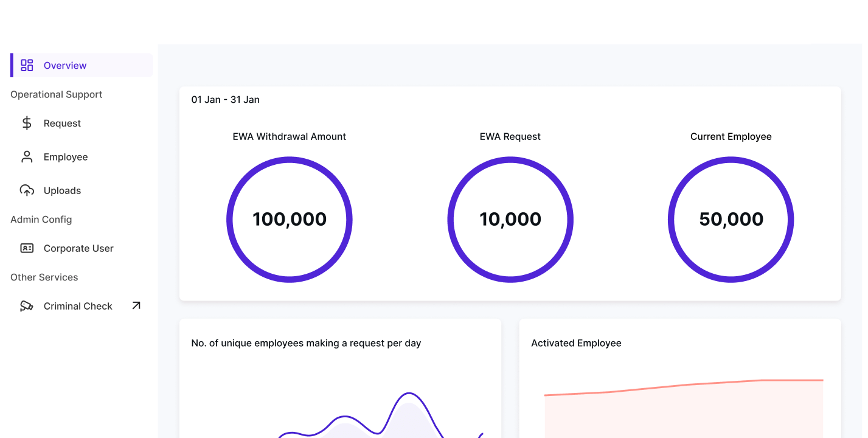868x438 pixels.
Task: Go to the Employee page label
Action: pyautogui.click(x=66, y=157)
